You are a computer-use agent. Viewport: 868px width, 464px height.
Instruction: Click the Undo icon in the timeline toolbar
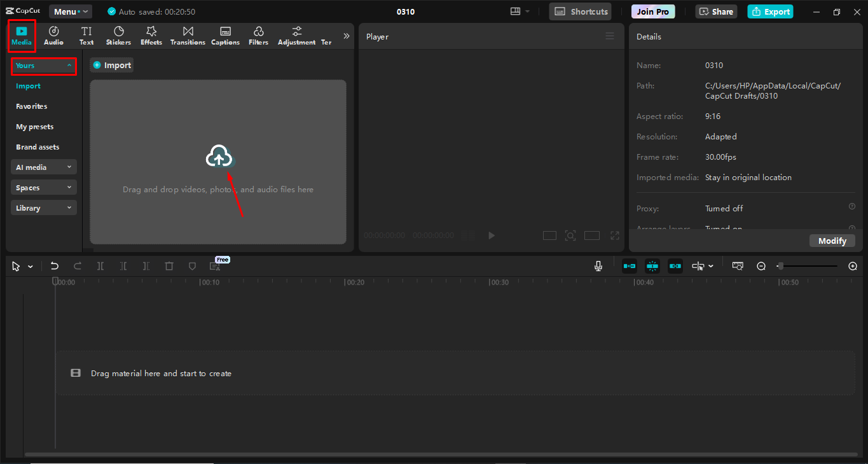coord(54,265)
